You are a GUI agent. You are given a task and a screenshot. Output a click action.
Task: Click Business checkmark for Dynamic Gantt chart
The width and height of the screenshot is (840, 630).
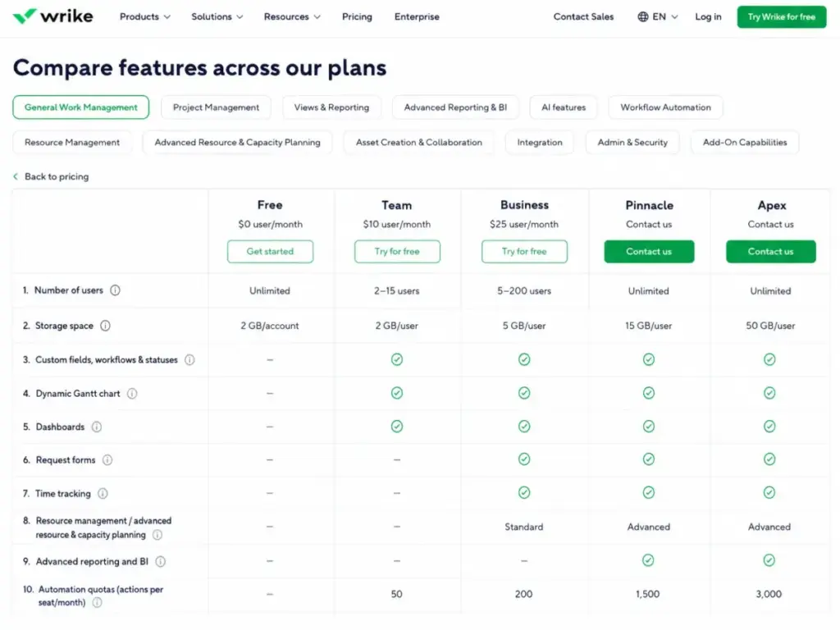click(x=524, y=393)
